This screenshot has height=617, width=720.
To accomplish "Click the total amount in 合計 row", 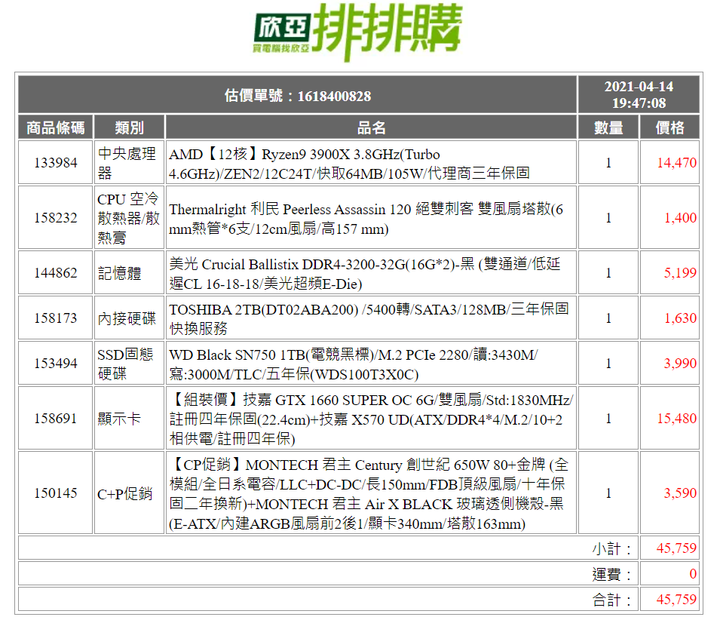I will pos(676,599).
